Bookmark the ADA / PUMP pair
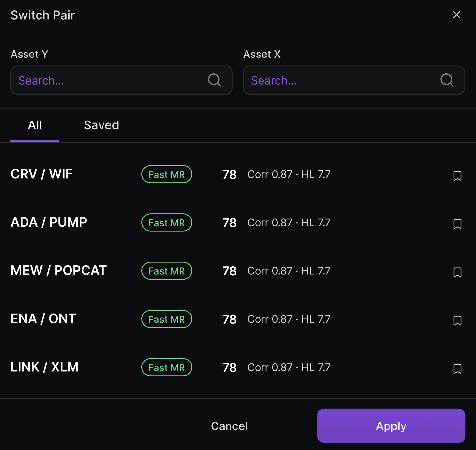This screenshot has width=476, height=450. (x=457, y=224)
